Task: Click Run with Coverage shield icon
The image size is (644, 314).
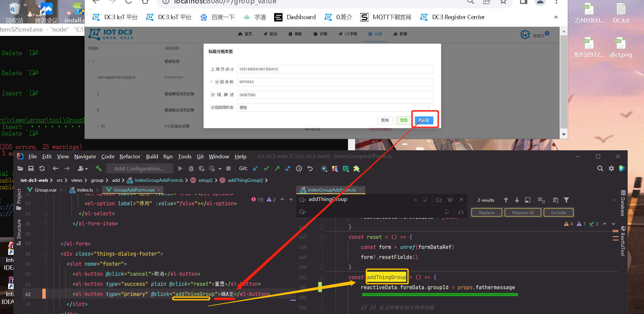Action: [202, 168]
